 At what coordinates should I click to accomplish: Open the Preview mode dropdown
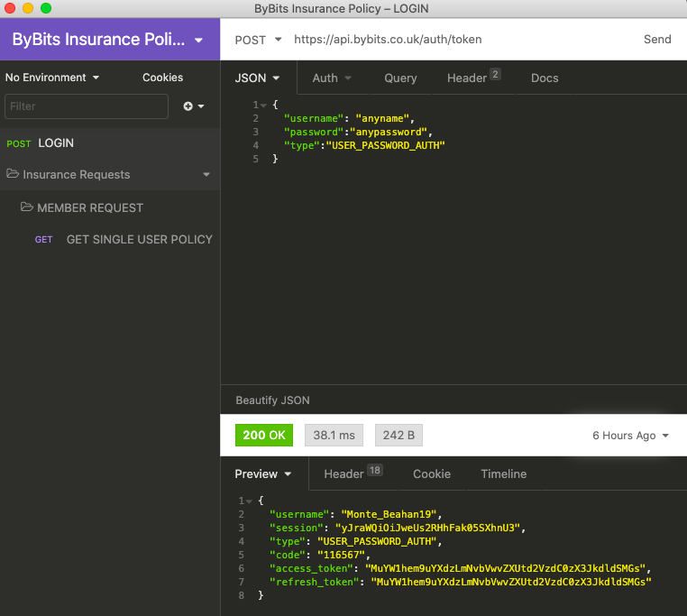point(263,473)
